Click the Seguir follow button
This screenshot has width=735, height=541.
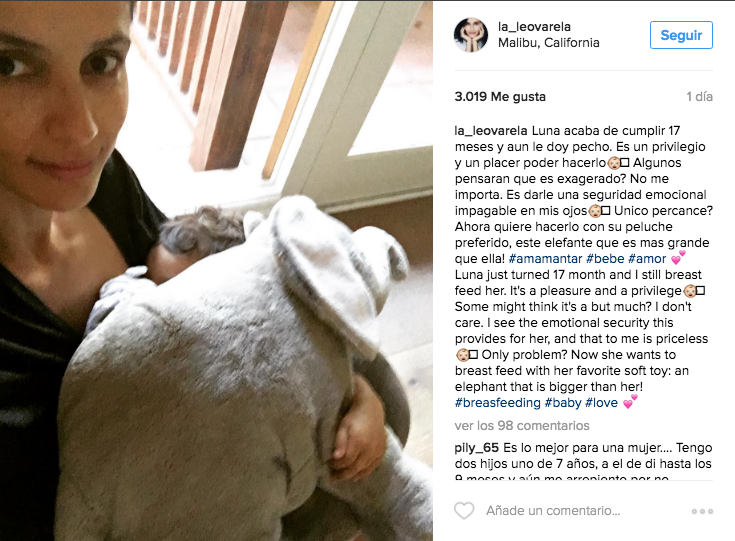pos(681,35)
